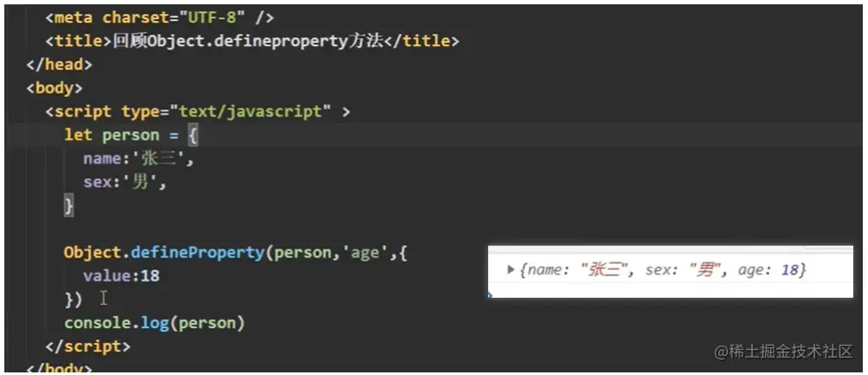Click the defineProperty method name
Image resolution: width=868 pixels, height=375 pixels.
[199, 252]
